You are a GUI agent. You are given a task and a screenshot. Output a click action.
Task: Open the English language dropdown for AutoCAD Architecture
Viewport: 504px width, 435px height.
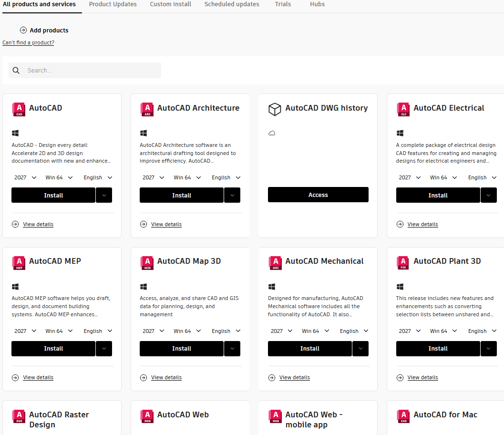click(226, 177)
